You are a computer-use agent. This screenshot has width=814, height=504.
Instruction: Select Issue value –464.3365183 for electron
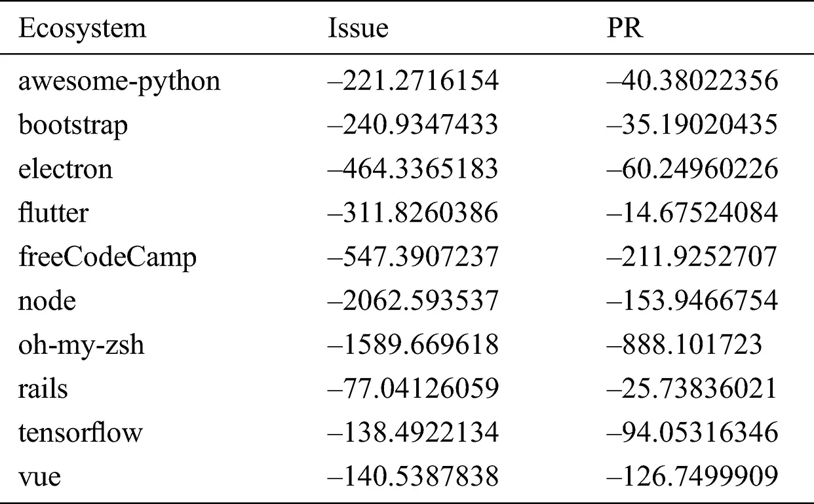413,169
